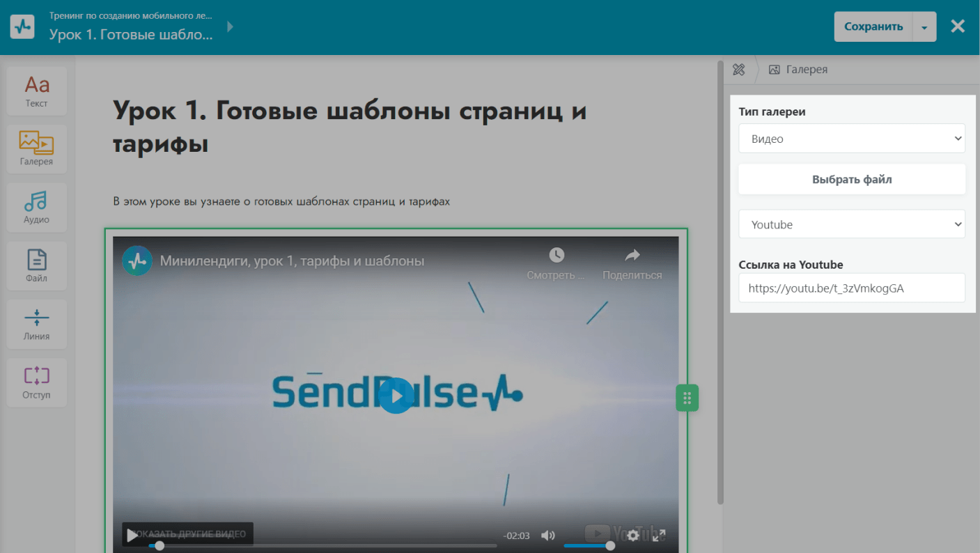Open the design settings pencil-ruler icon
The image size is (980, 553).
739,70
